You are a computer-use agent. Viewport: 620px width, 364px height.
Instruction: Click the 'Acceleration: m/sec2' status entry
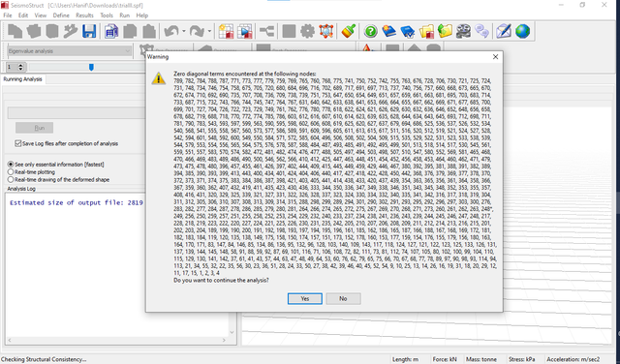tap(573, 359)
